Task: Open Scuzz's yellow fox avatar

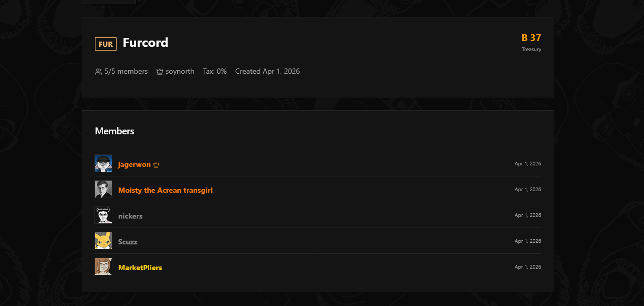Action: pos(103,241)
